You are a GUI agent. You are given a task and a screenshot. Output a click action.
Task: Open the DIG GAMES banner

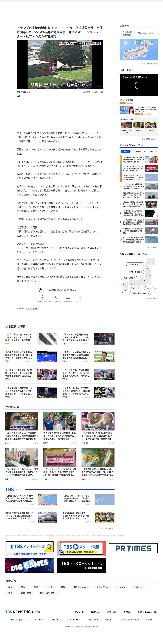(x=30, y=566)
